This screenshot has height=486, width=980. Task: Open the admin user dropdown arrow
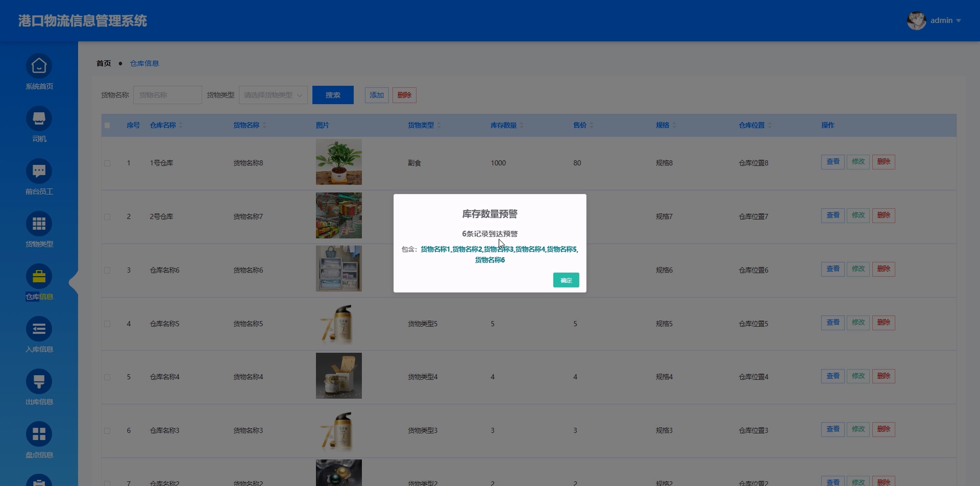pyautogui.click(x=958, y=21)
